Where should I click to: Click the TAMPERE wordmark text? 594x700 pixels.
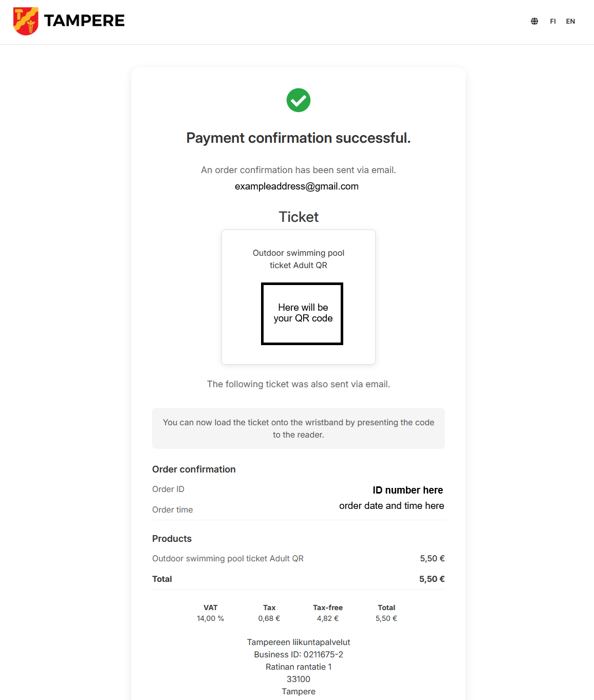84,21
